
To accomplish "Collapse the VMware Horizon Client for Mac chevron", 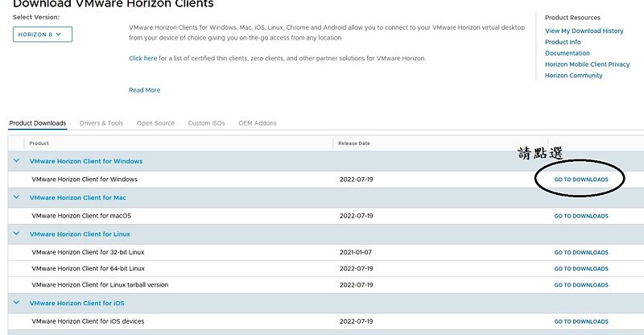I will [x=16, y=197].
